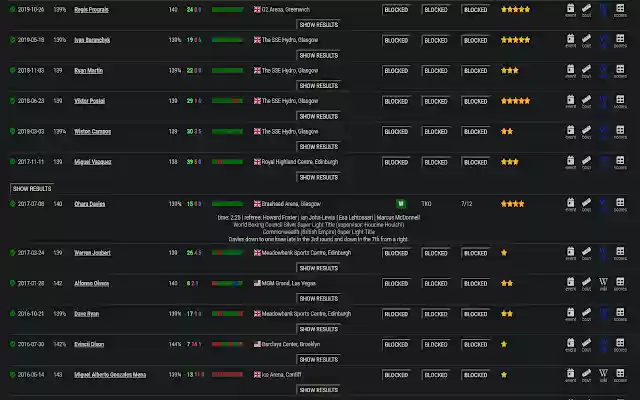Open Ivan Baranchyk boxer profile link
Viewport: 640px width, 400px height.
pyautogui.click(x=92, y=40)
